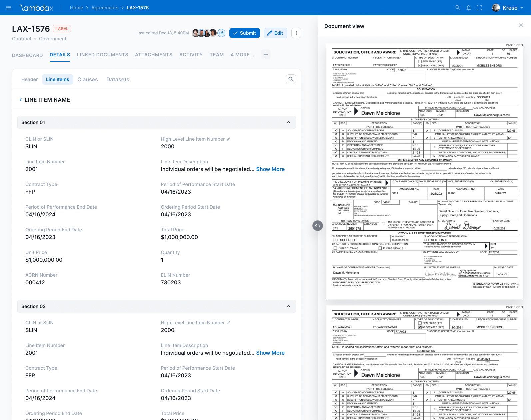Click the lambdax logo
This screenshot has height=420, width=531.
coord(37,8)
